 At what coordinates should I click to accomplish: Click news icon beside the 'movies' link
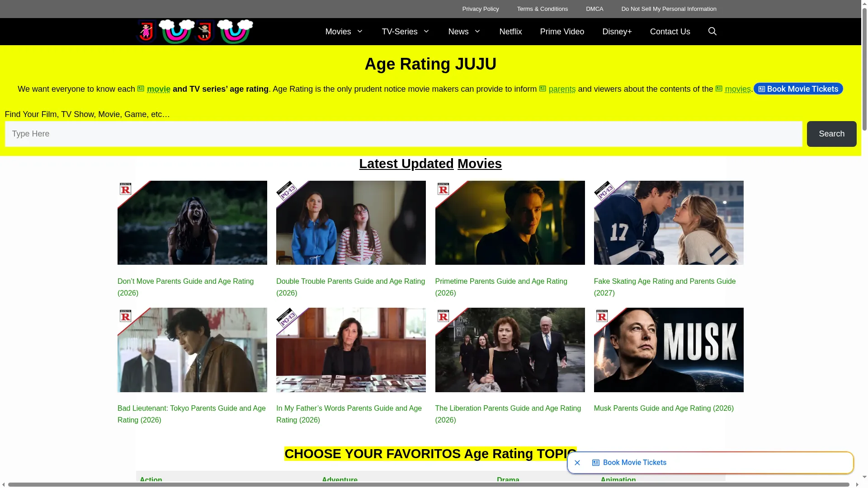pyautogui.click(x=719, y=89)
